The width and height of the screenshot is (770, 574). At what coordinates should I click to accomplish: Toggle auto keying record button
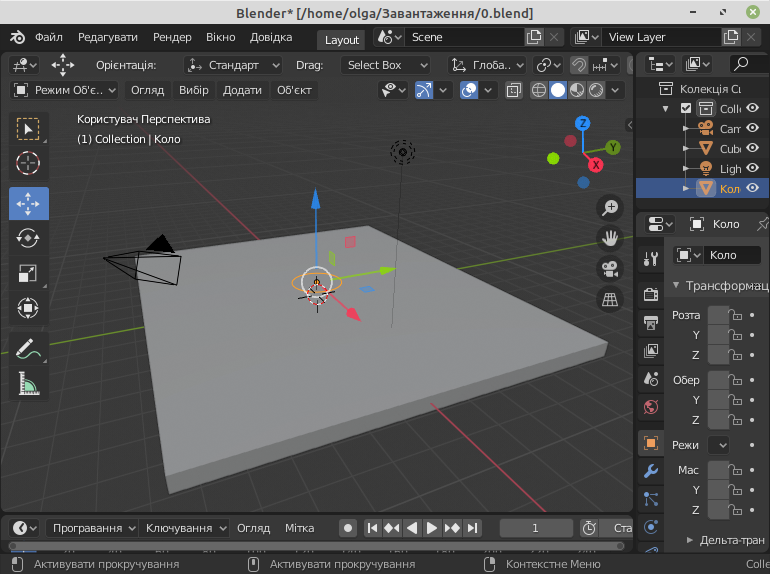coord(348,528)
